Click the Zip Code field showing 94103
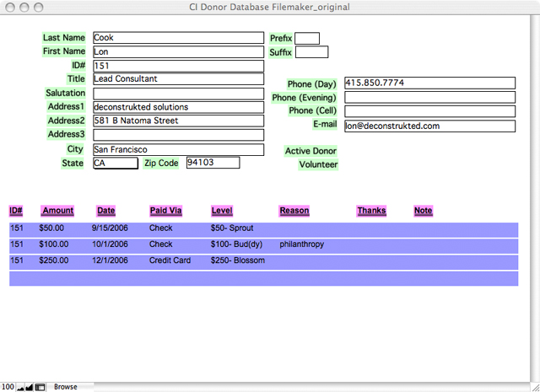The height and width of the screenshot is (392, 540). point(213,163)
